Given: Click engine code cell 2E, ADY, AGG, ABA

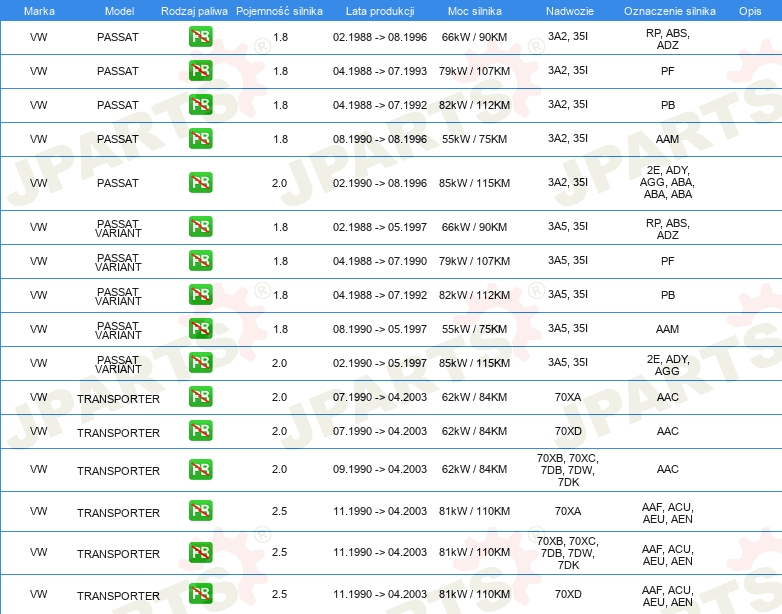Looking at the screenshot, I should coord(667,183).
